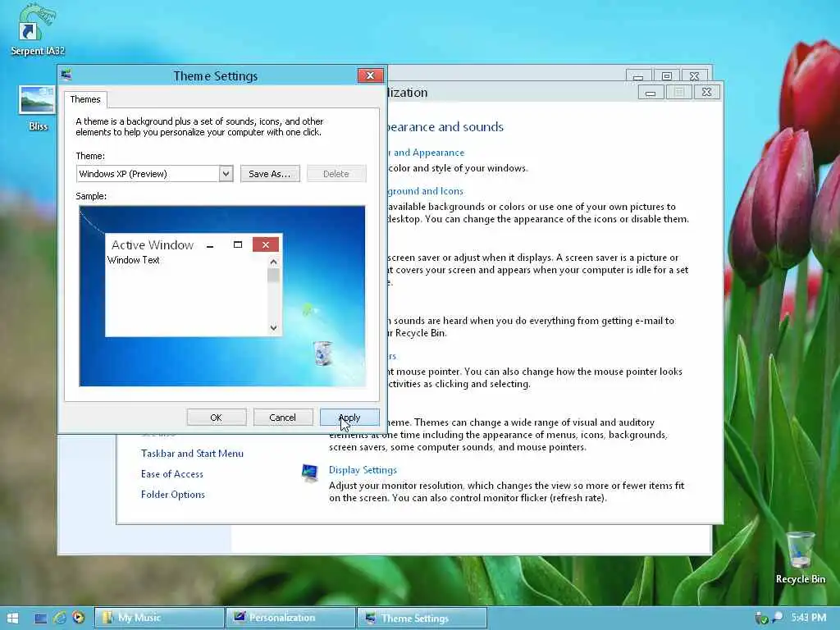This screenshot has height=630, width=840.
Task: Click the recycle bin in the theme sample
Action: [x=322, y=353]
